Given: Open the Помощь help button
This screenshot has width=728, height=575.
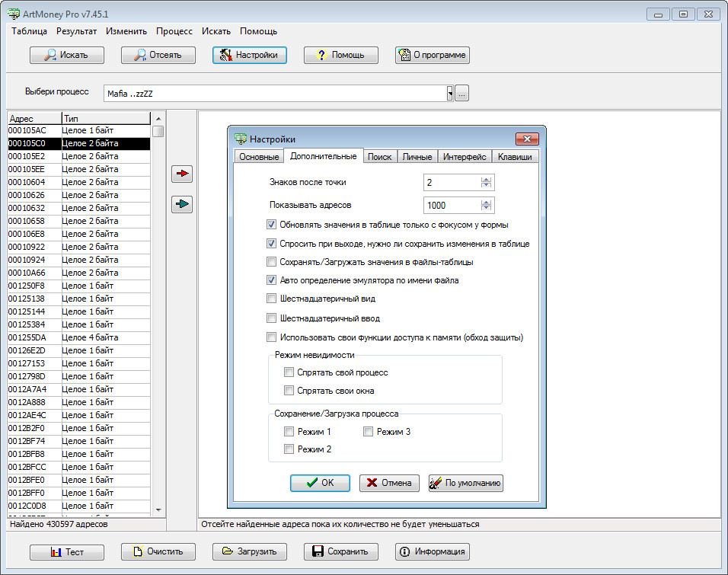Looking at the screenshot, I should point(340,55).
